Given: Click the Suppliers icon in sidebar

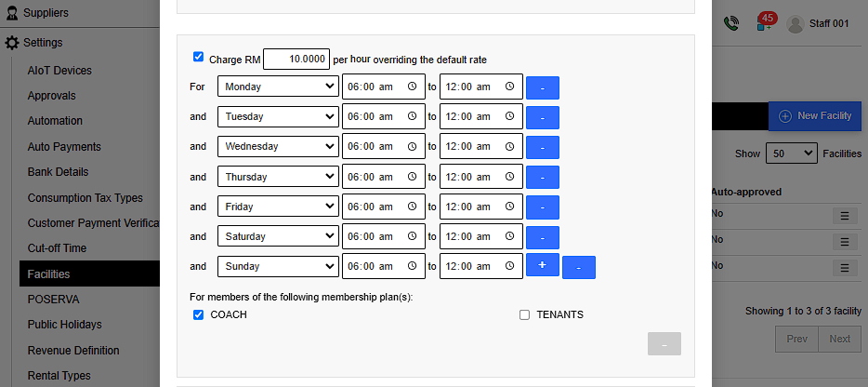Looking at the screenshot, I should 12,13.
